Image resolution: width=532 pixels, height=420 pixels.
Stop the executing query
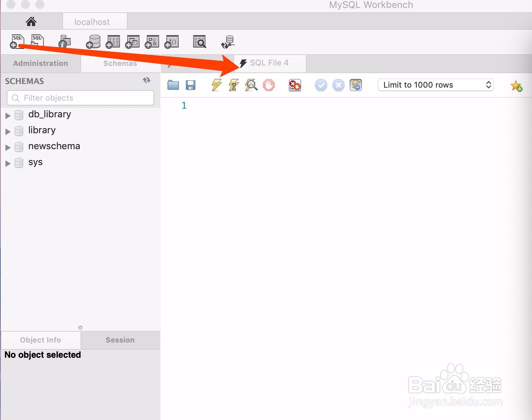269,85
